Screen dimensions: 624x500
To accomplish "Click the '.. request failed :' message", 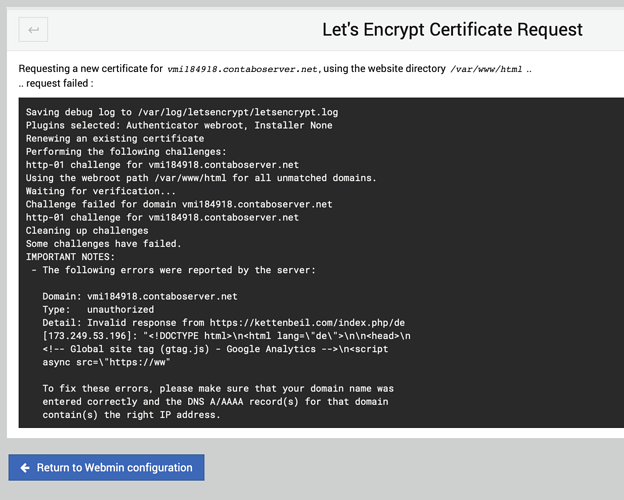I will 56,84.
